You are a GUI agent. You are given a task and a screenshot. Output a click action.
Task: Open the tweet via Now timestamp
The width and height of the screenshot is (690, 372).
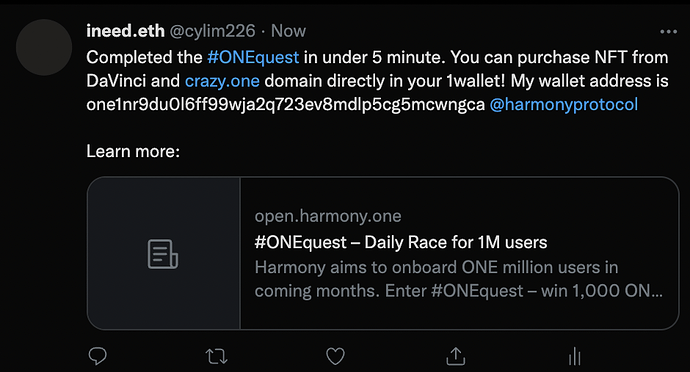288,31
